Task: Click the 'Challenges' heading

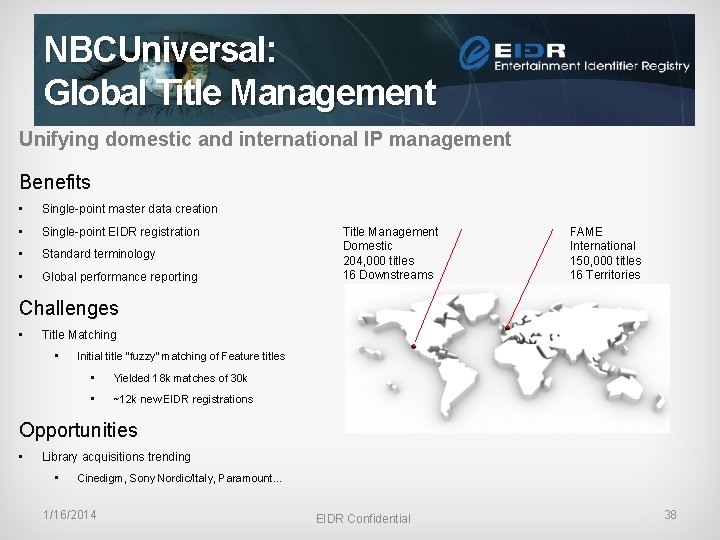Action: tap(69, 308)
